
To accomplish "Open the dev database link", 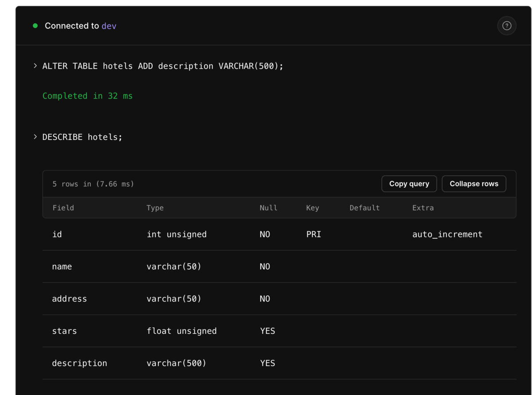I will tap(109, 26).
